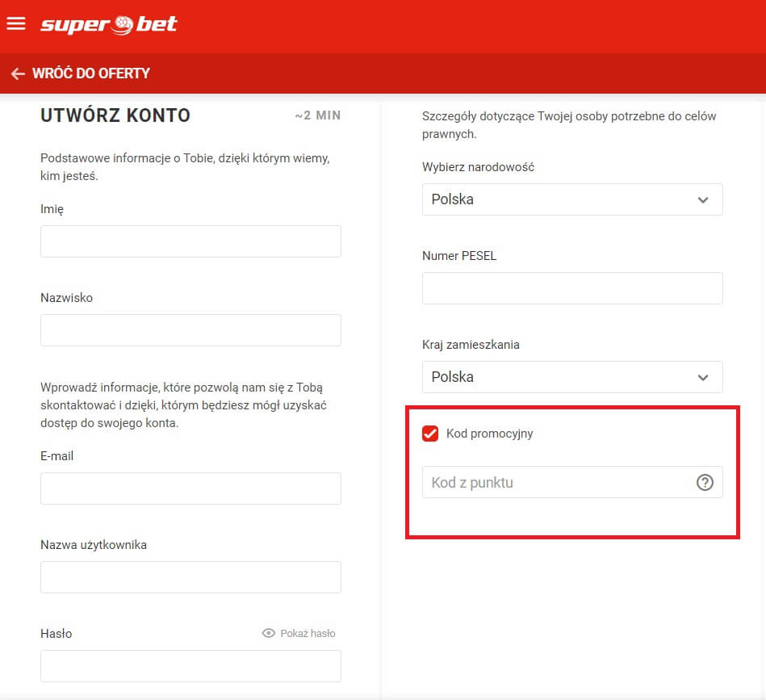Click the Kod z punktu input field

click(572, 482)
